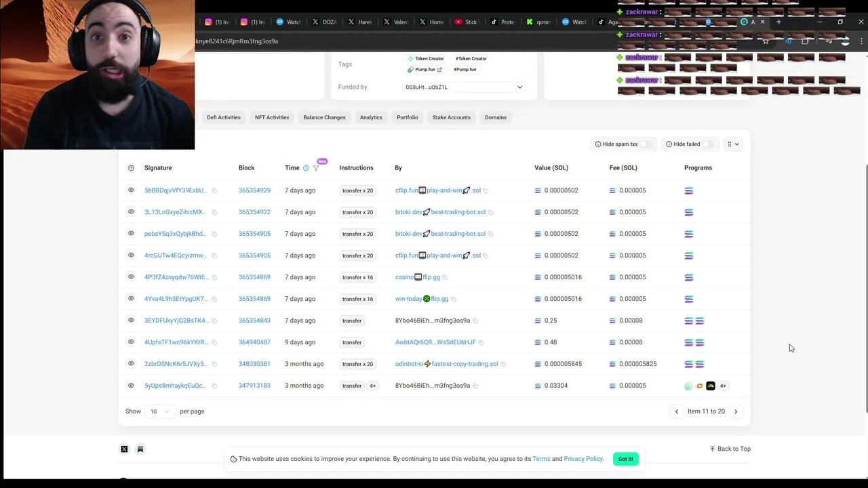Click the help icon in the Signature header

click(131, 168)
